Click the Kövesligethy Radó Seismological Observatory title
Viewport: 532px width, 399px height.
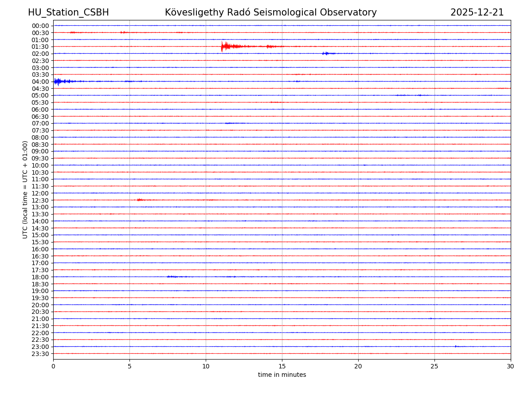tap(270, 12)
